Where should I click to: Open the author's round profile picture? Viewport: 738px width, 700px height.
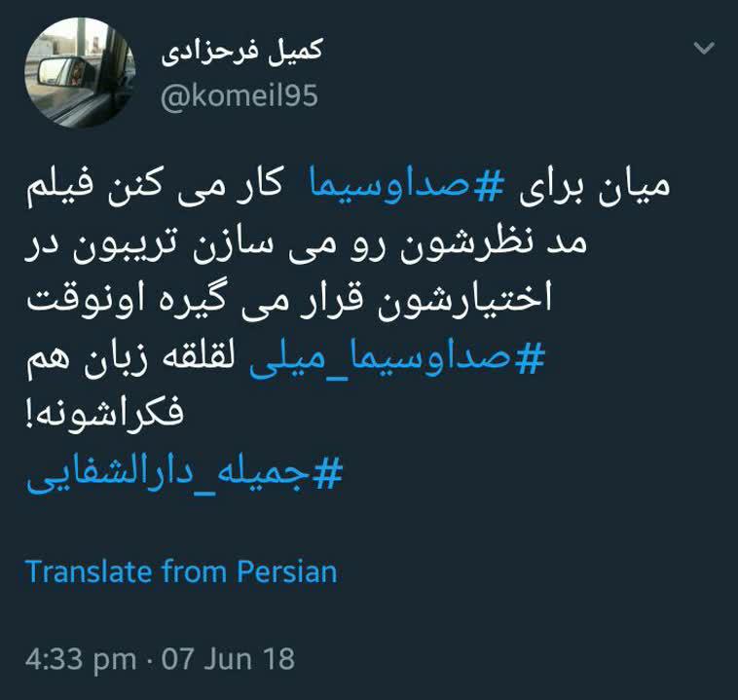pos(80,72)
